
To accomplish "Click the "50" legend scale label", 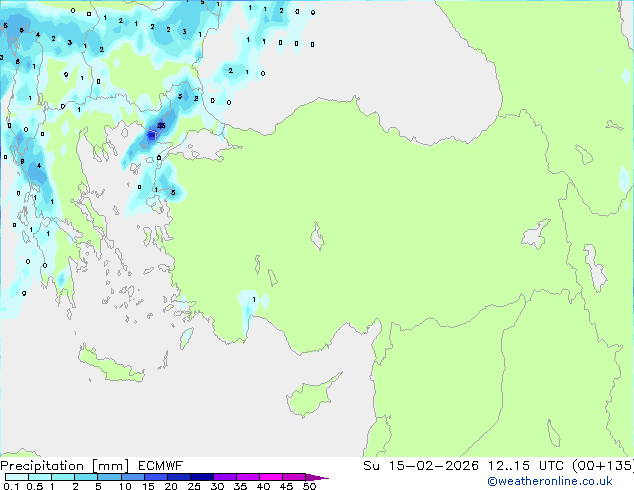I will [309, 486].
